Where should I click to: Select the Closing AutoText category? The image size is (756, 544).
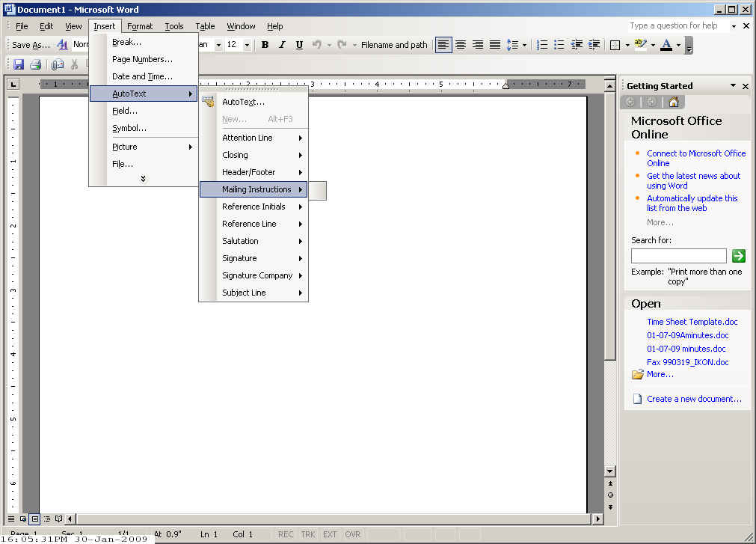coord(253,155)
